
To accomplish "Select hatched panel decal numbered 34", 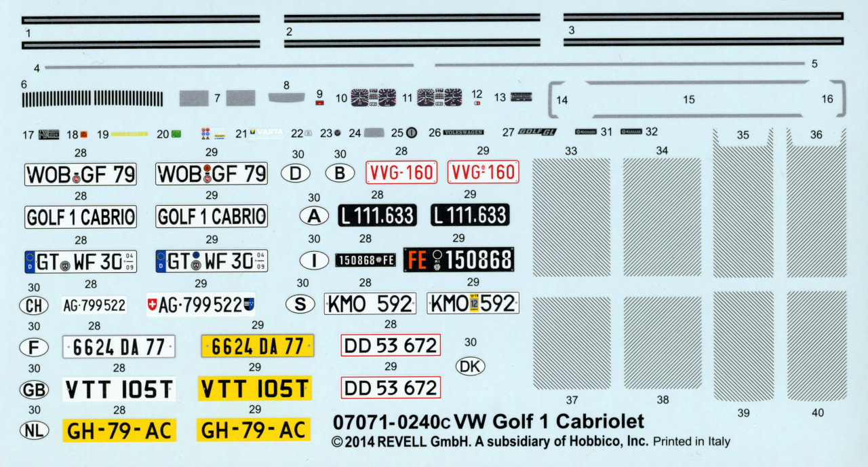I will click(x=663, y=217).
